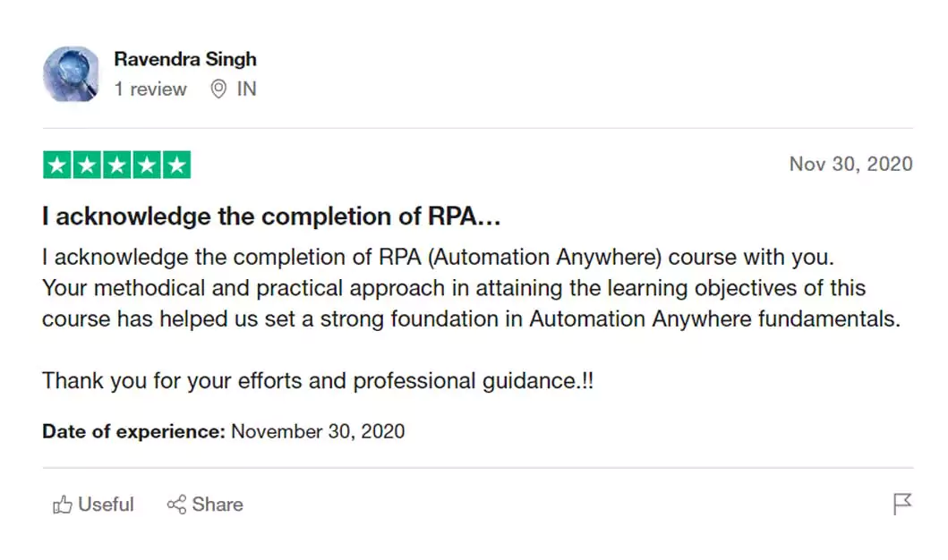This screenshot has width=948, height=560.
Task: Click the 'Thank you for your efforts' line
Action: click(318, 381)
